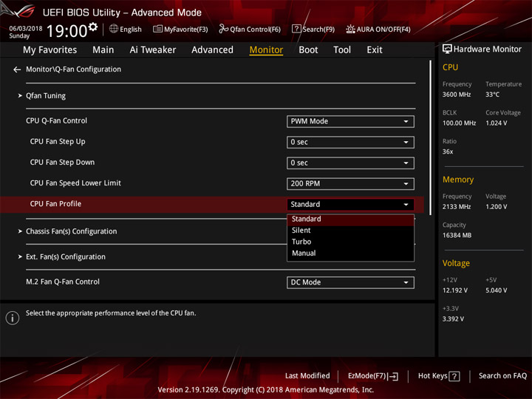532x399 pixels.
Task: Open the Main tab
Action: pyautogui.click(x=103, y=50)
